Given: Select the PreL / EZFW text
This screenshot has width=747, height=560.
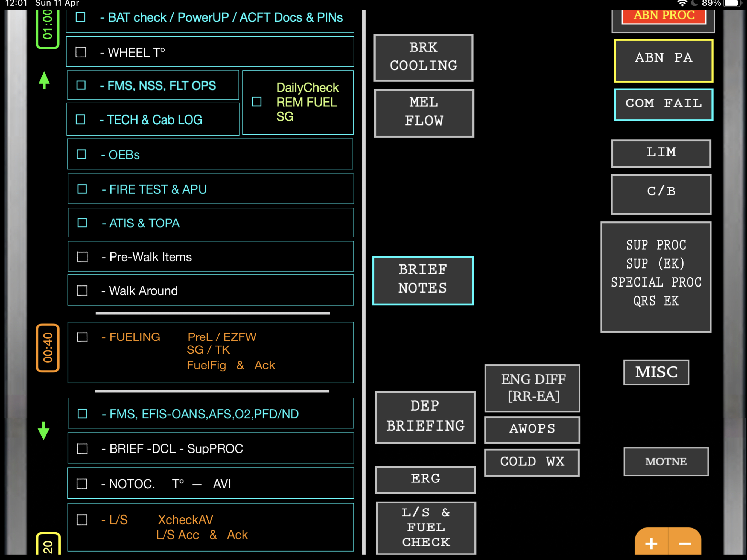Looking at the screenshot, I should point(222,337).
